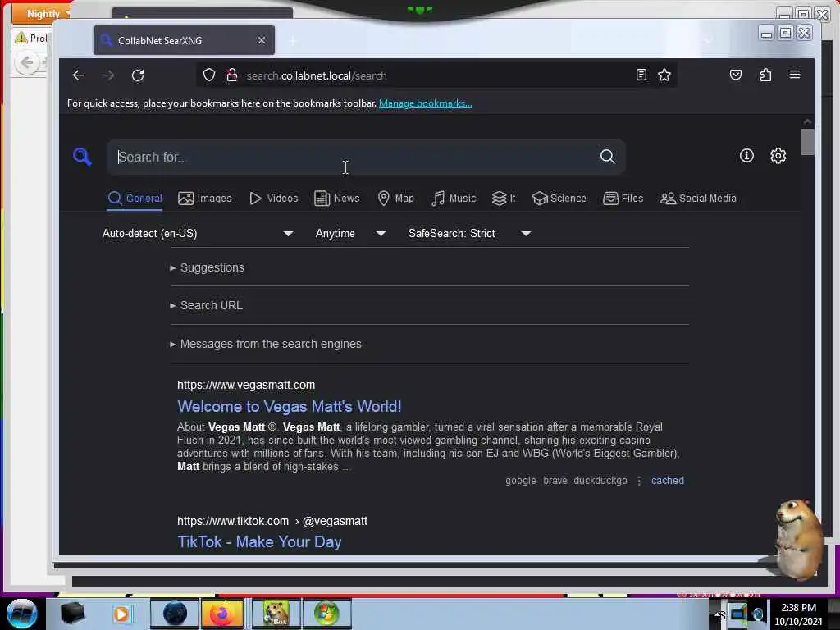Image resolution: width=840 pixels, height=630 pixels.
Task: Click the SearXNG magnifier logo
Action: pyautogui.click(x=82, y=157)
